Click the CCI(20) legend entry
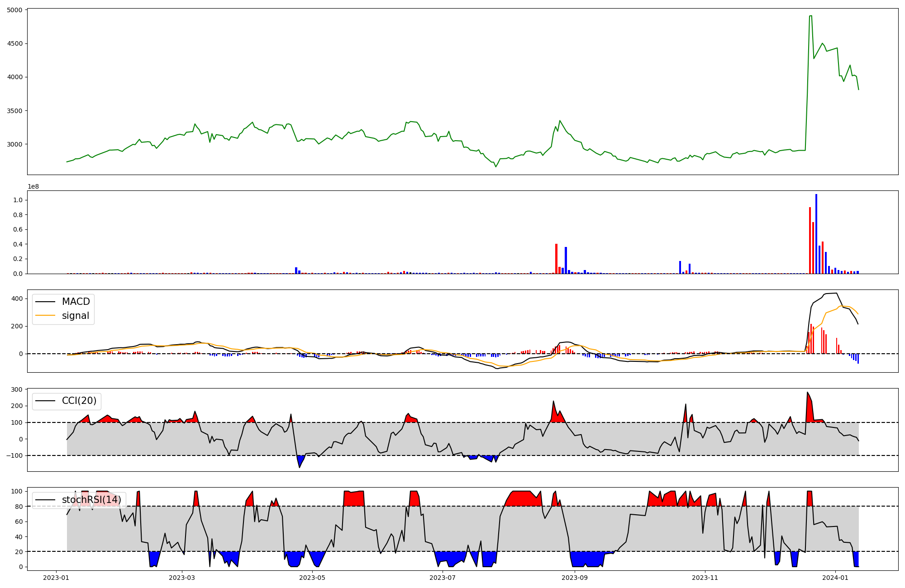This screenshot has width=905, height=588. point(79,401)
